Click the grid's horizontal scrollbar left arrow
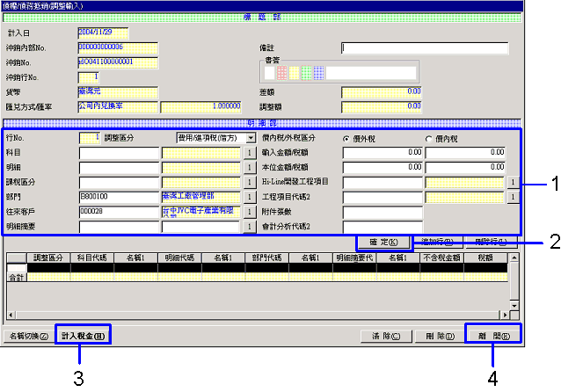561x392 pixels. point(11,316)
